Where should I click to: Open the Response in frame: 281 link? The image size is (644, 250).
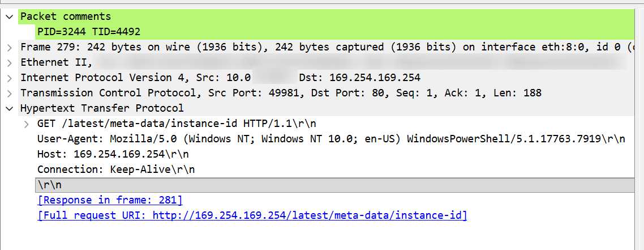point(110,200)
